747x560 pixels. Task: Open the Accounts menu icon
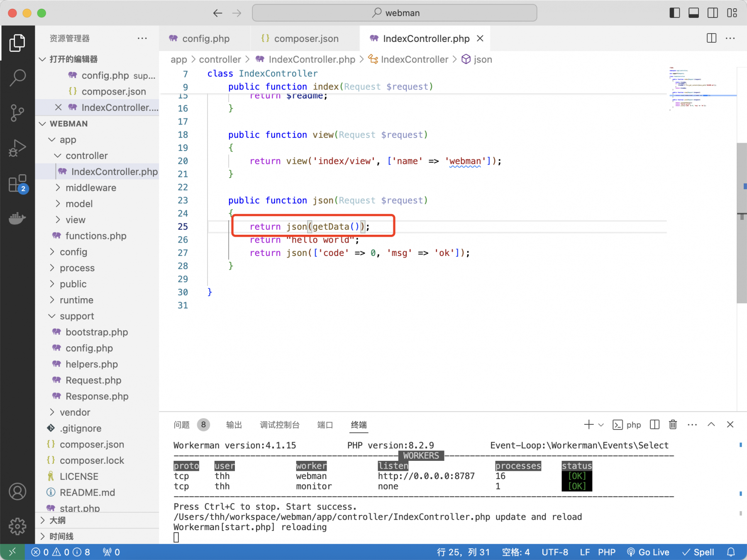[17, 492]
